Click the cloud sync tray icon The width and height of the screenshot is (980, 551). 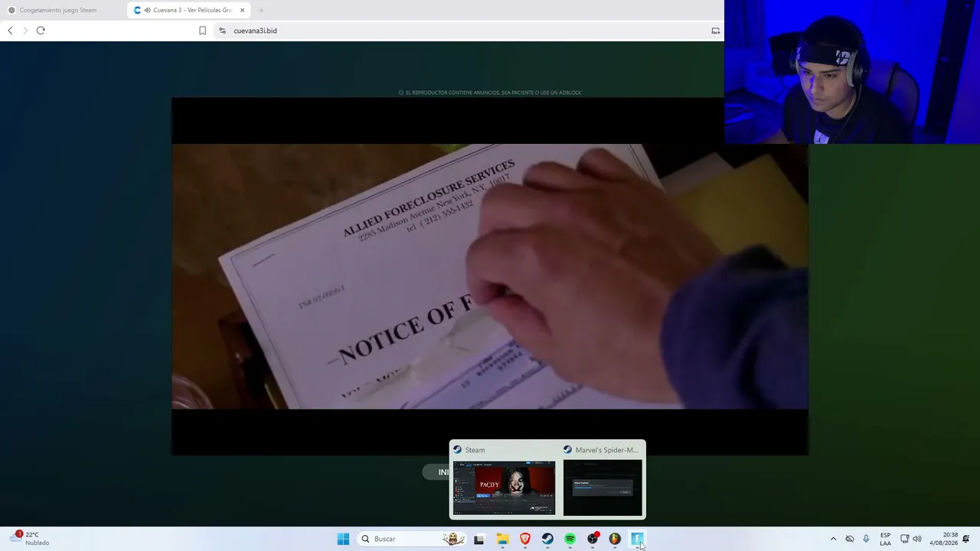click(850, 539)
